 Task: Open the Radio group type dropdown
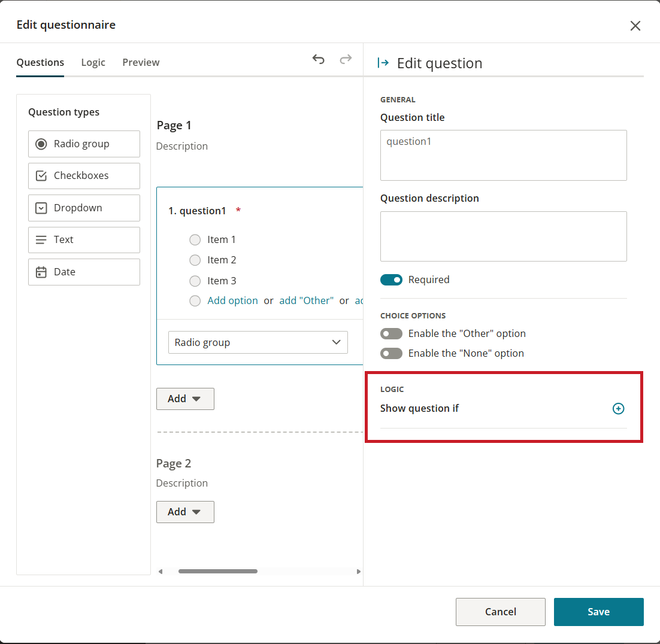pos(258,342)
